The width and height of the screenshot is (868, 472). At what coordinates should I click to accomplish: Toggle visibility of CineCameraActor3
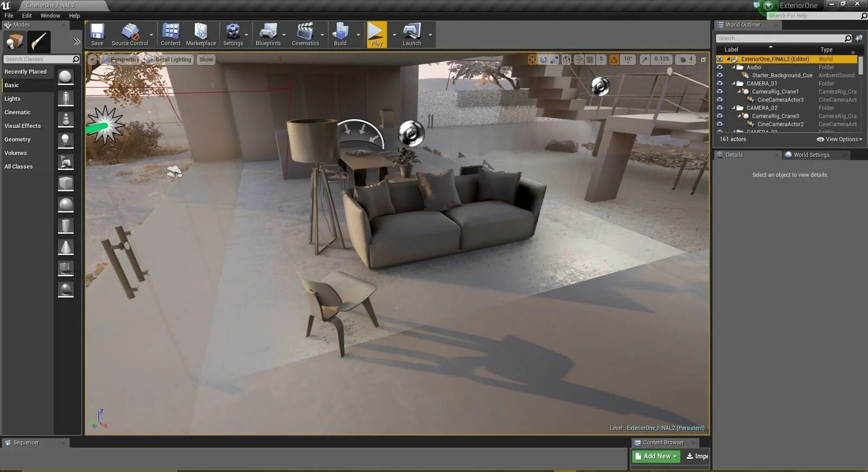pos(719,100)
